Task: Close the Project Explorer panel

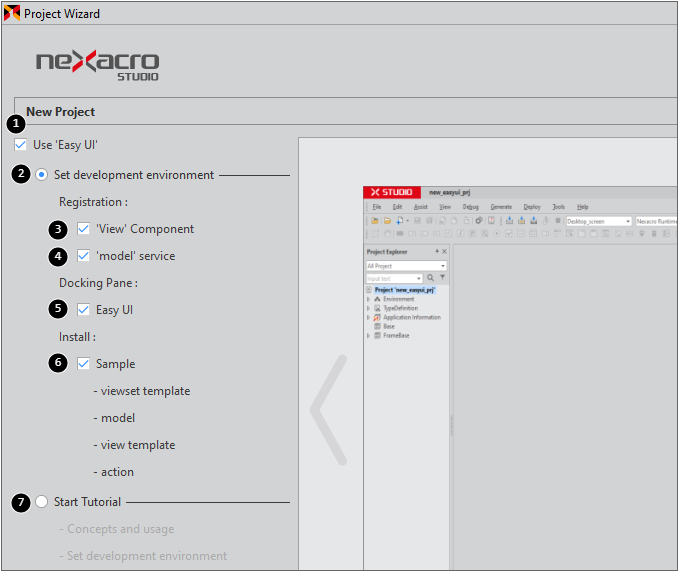Action: coord(444,251)
